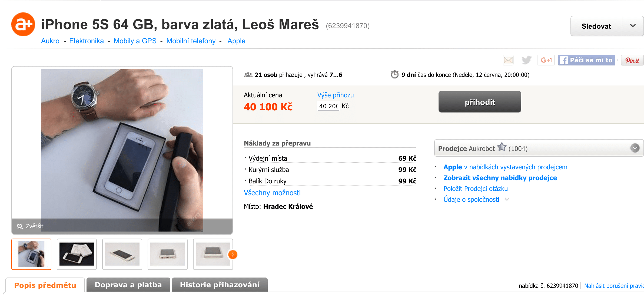
Task: Pin the item with Pinterest button
Action: point(632,60)
